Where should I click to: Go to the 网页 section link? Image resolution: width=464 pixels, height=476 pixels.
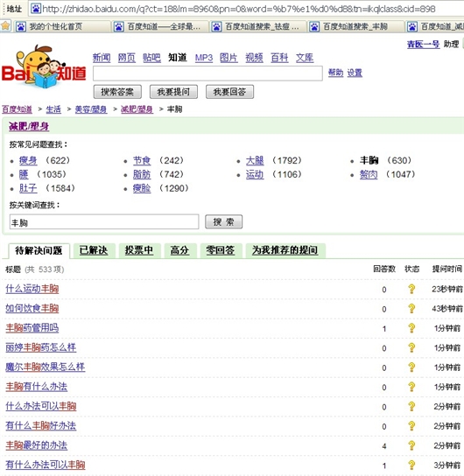click(x=127, y=58)
